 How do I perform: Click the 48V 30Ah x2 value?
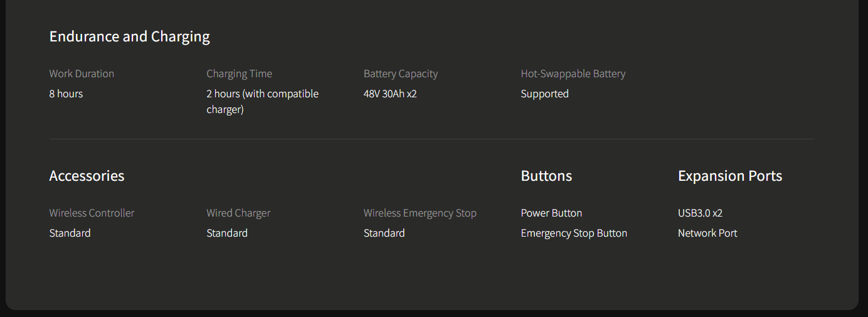(390, 94)
